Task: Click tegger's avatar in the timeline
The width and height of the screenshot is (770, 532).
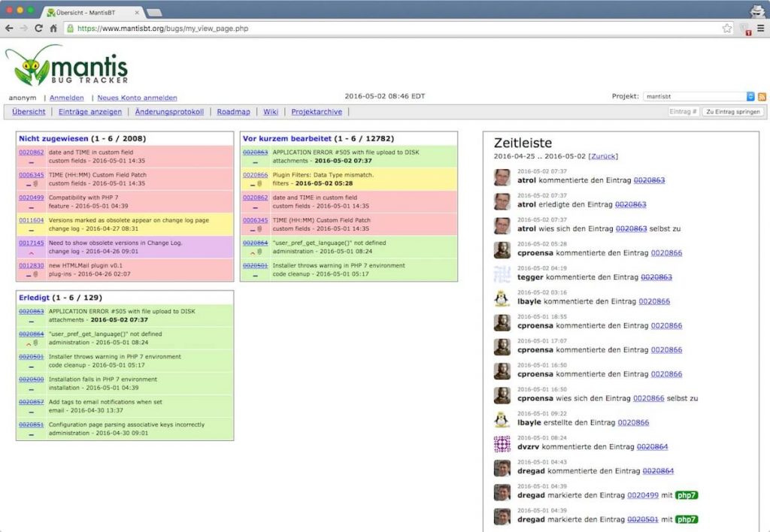Action: 502,274
